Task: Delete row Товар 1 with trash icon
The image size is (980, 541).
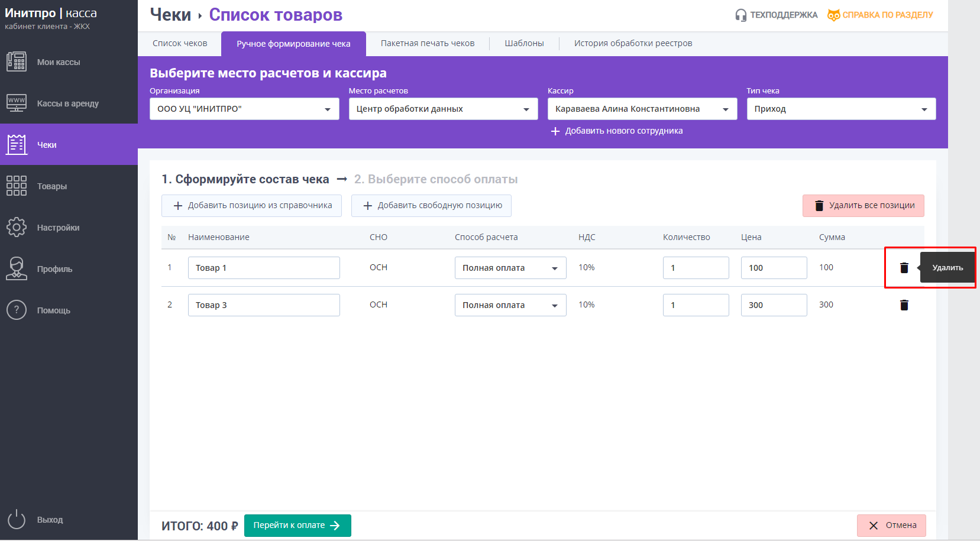Action: [904, 268]
